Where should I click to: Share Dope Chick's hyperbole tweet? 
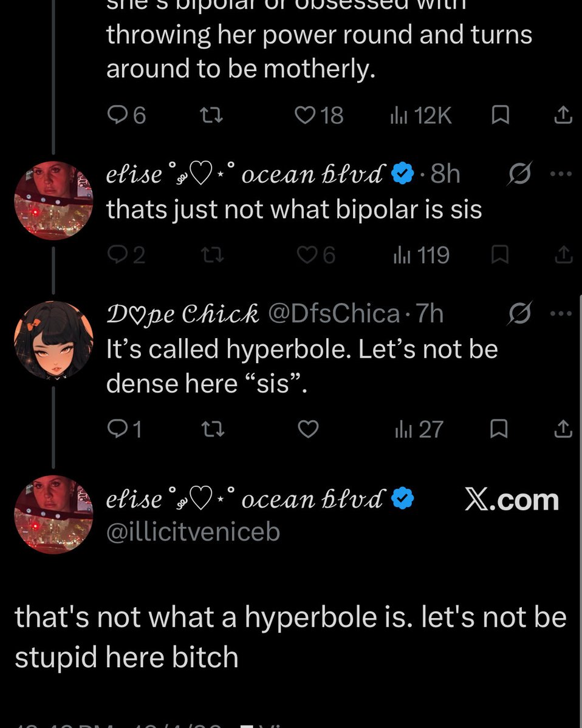(x=563, y=429)
